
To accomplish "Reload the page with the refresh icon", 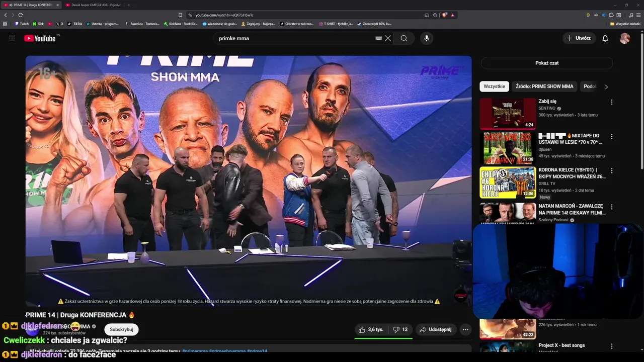I will coord(21,15).
